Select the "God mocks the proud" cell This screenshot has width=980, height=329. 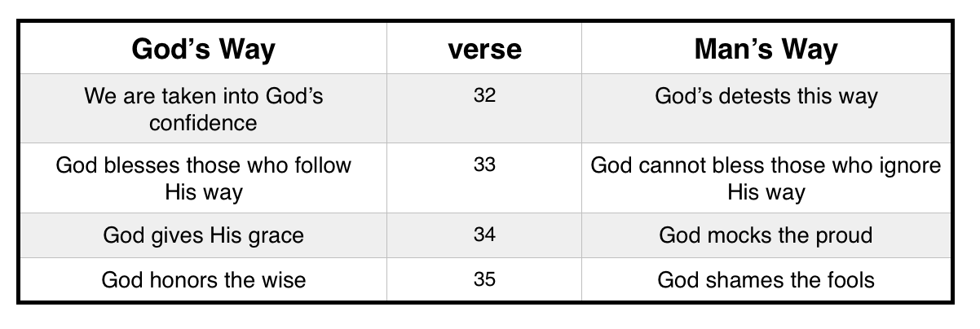click(x=766, y=235)
